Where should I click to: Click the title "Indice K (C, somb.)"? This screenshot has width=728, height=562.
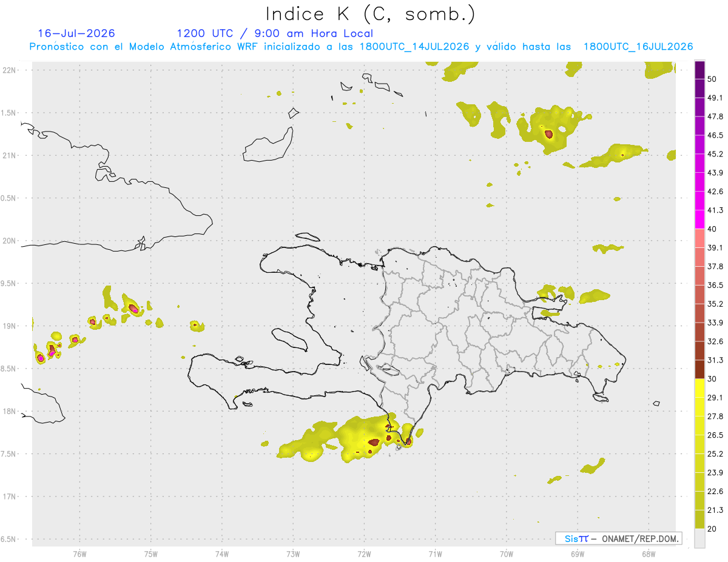point(371,15)
